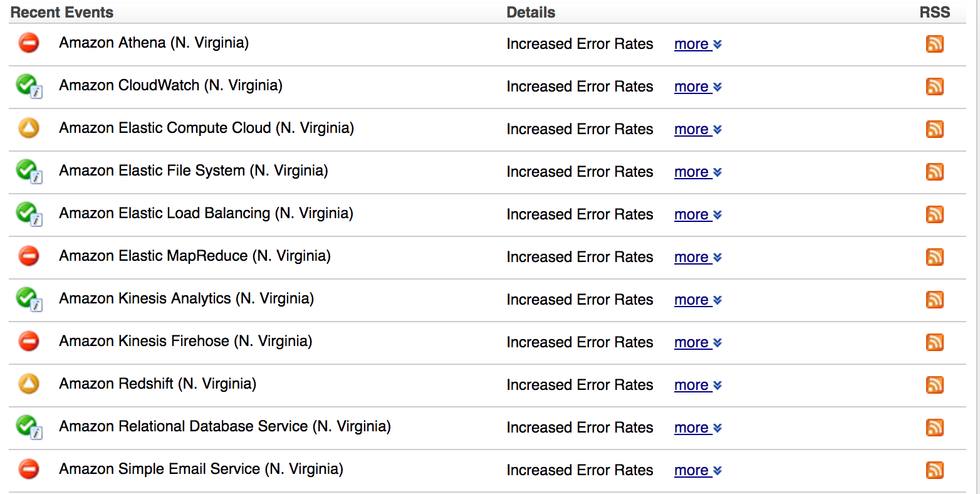The image size is (980, 494).
Task: Click green resolved icon for Amazon CloudWatch
Action: tap(28, 85)
